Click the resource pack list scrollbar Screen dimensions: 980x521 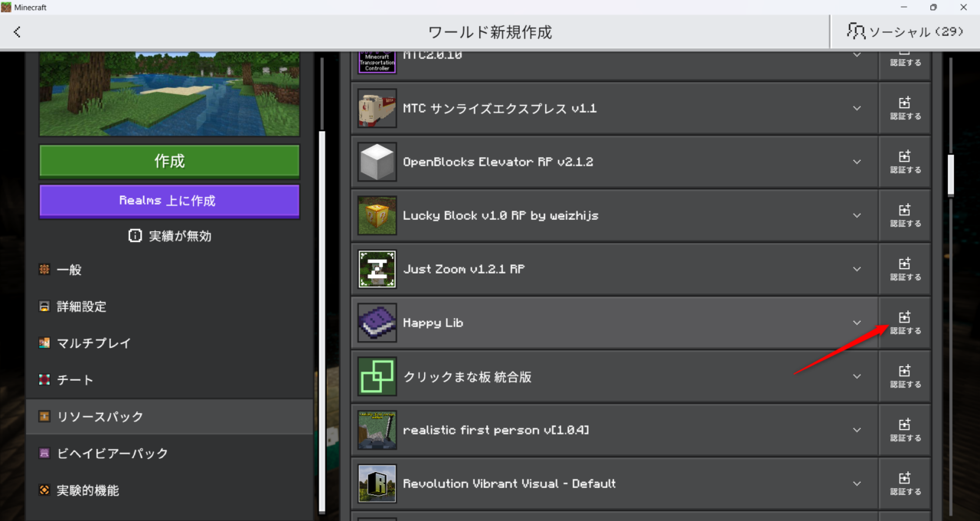tap(951, 175)
